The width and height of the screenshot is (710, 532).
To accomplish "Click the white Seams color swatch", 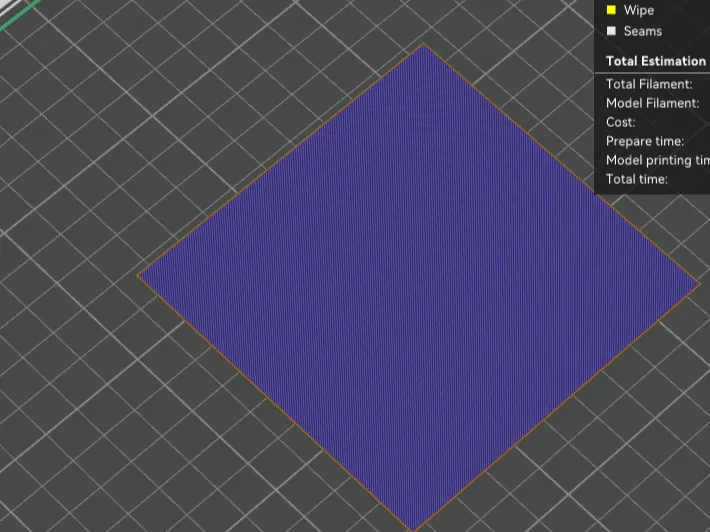I will (611, 31).
